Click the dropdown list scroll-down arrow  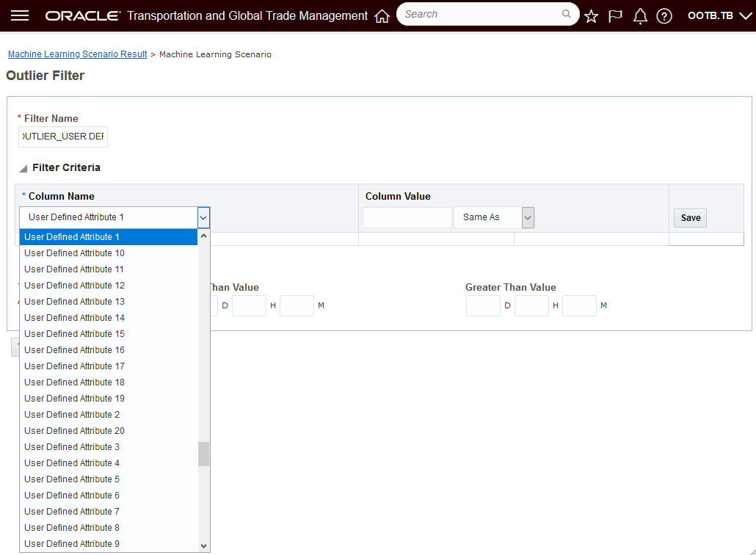203,546
